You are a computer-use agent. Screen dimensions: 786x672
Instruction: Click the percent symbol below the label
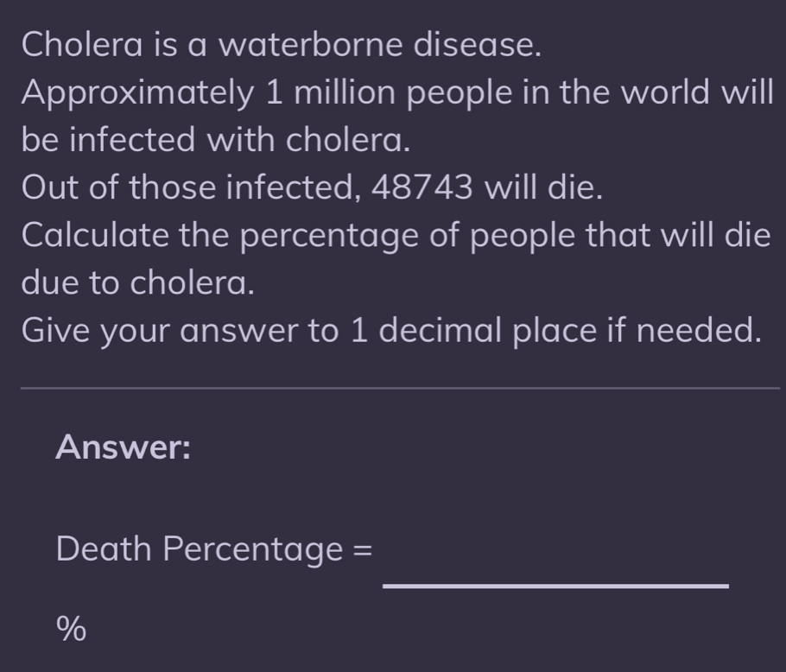coord(72,629)
